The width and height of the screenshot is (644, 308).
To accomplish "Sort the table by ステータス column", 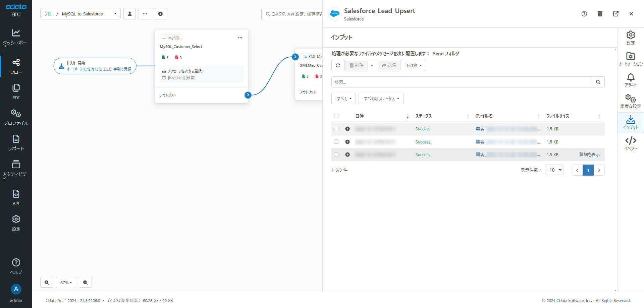I will pos(442,116).
